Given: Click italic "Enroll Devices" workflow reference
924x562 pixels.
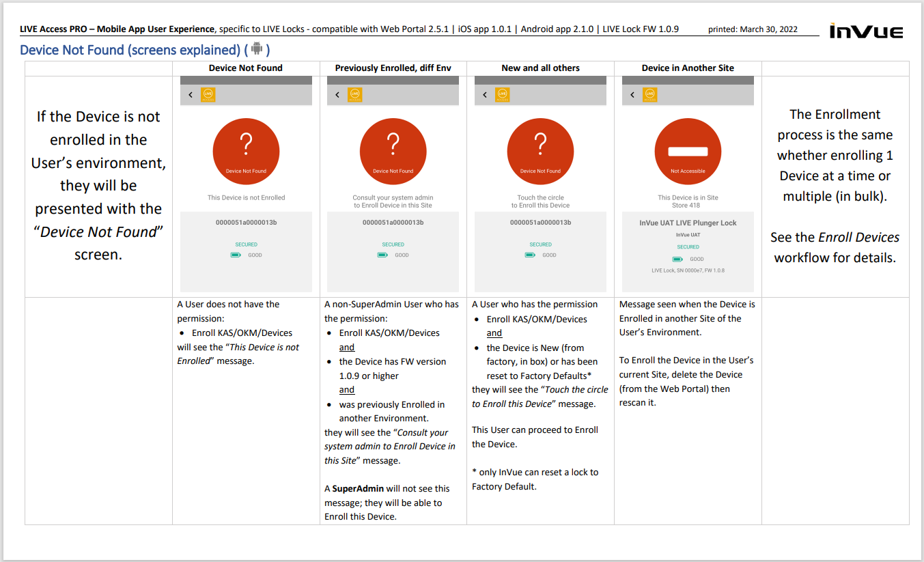Looking at the screenshot, I should click(858, 238).
